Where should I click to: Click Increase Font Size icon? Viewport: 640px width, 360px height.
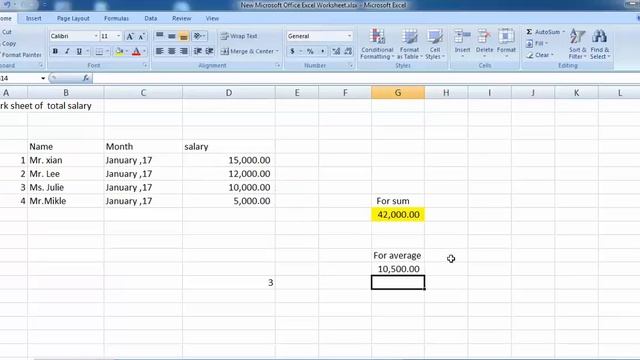[x=130, y=36]
